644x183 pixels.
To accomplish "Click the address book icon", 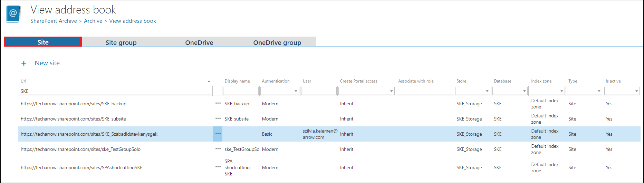I will tap(13, 14).
